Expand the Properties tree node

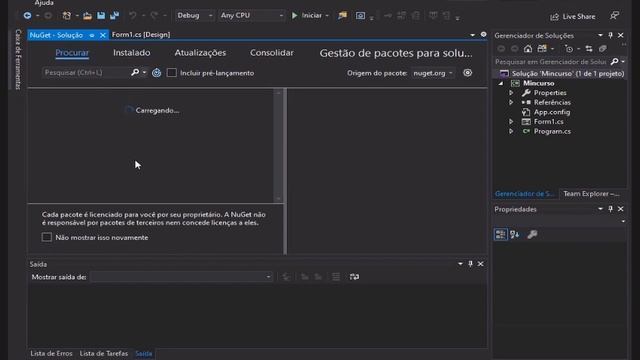click(511, 93)
